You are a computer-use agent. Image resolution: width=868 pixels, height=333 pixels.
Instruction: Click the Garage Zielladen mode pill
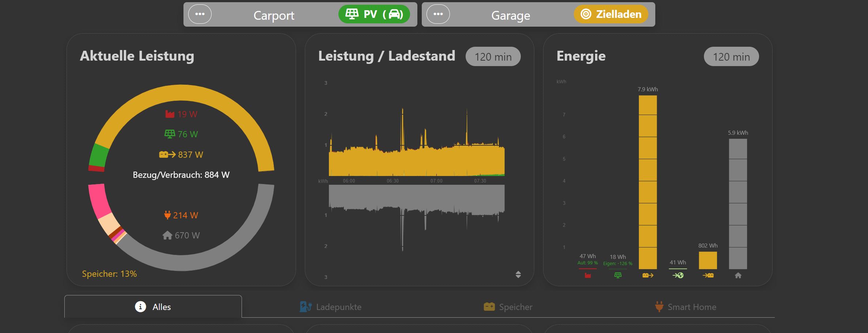(x=611, y=14)
